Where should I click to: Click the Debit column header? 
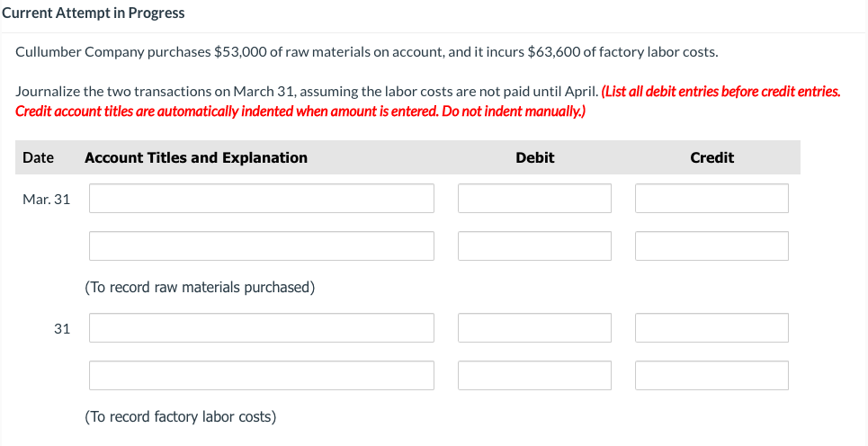tap(534, 157)
